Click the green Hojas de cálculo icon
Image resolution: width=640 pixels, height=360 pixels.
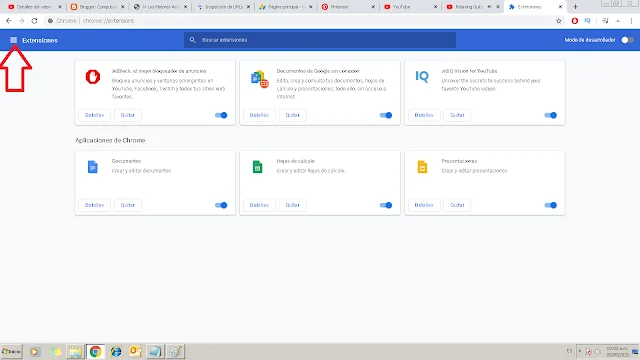click(x=258, y=167)
